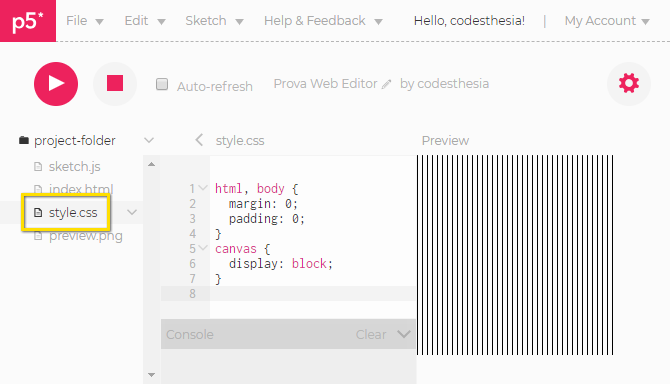Edit project name with the pencil icon
This screenshot has height=384, width=670.
(x=386, y=84)
